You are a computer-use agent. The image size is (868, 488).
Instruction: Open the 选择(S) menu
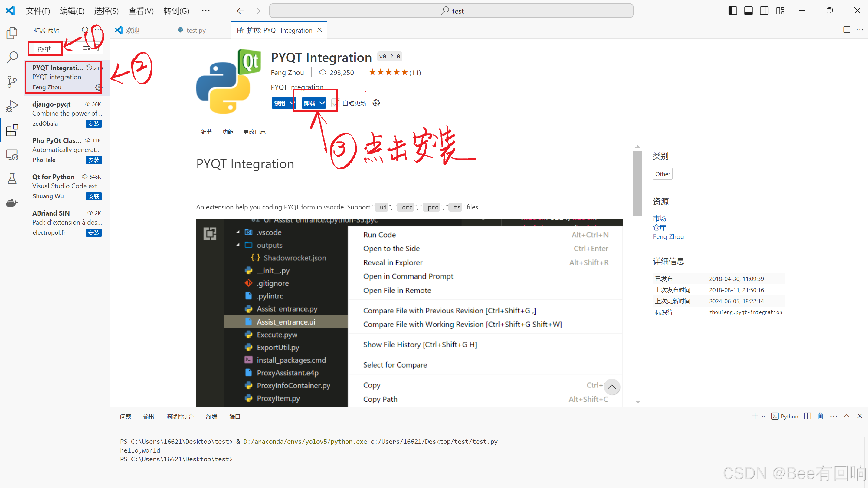tap(106, 11)
